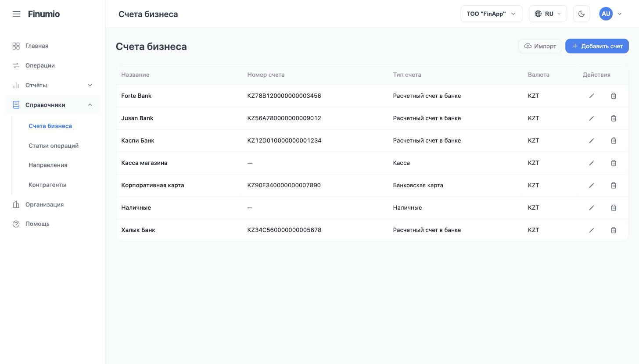
Task: Switch to dark mode with moon icon
Action: click(582, 14)
